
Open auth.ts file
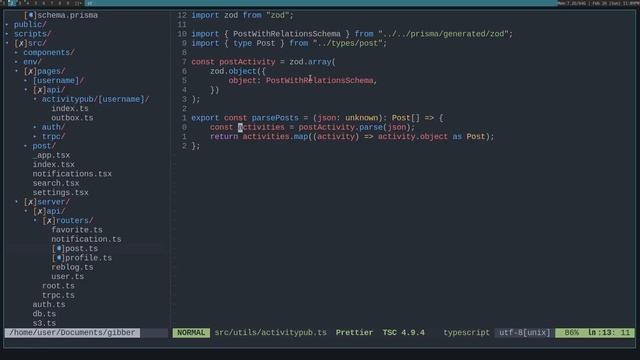pyautogui.click(x=49, y=305)
